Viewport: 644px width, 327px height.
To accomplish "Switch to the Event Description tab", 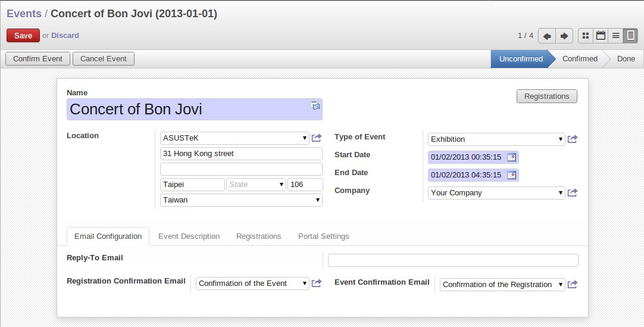I will tap(189, 236).
